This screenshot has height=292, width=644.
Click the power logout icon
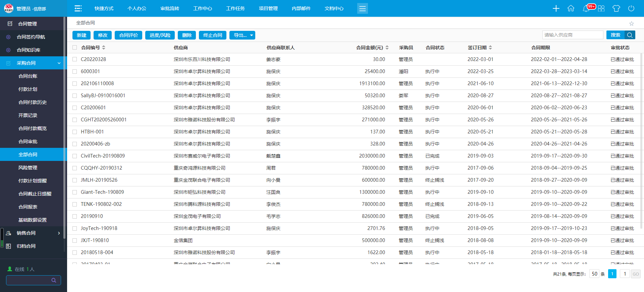[x=631, y=8]
